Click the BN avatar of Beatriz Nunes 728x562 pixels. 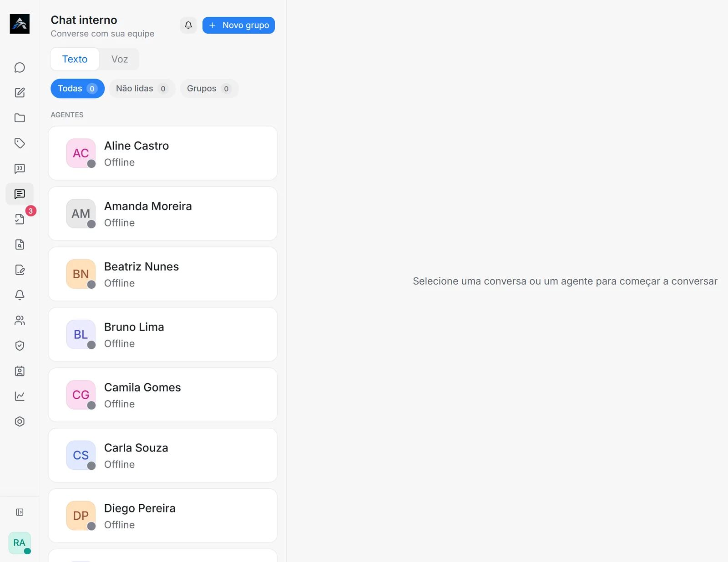click(81, 274)
